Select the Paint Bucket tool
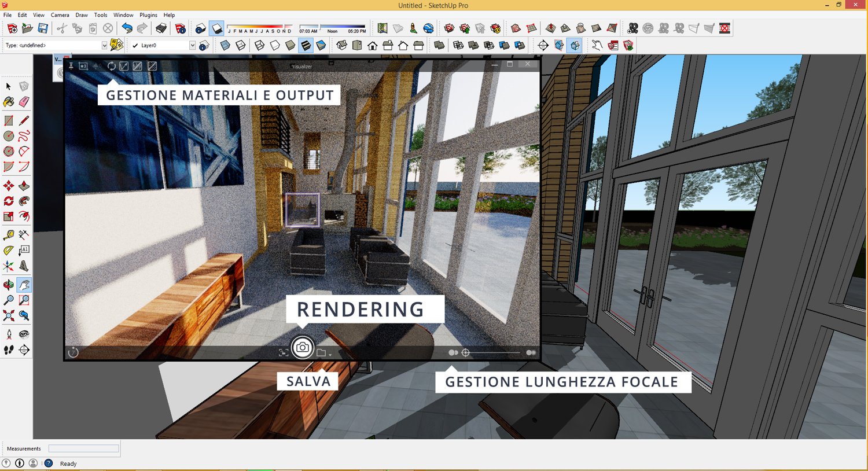The height and width of the screenshot is (471, 868). (x=9, y=102)
